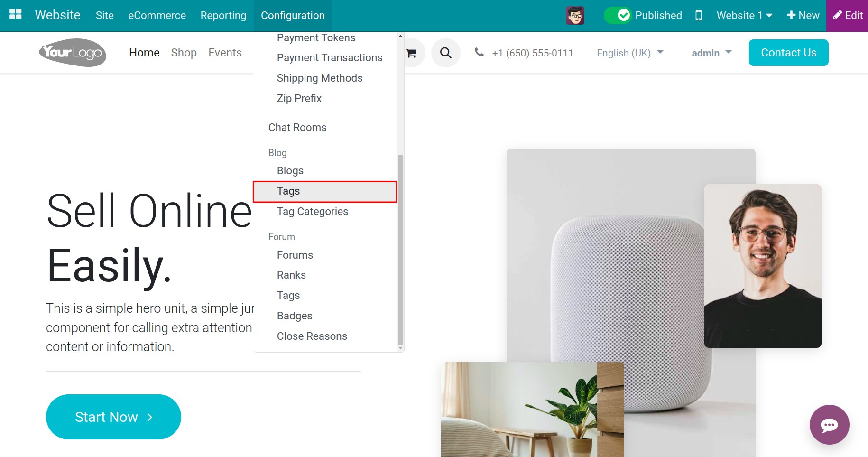Screen dimensions: 868x457
Task: Open the livechat bubble
Action: 829,425
